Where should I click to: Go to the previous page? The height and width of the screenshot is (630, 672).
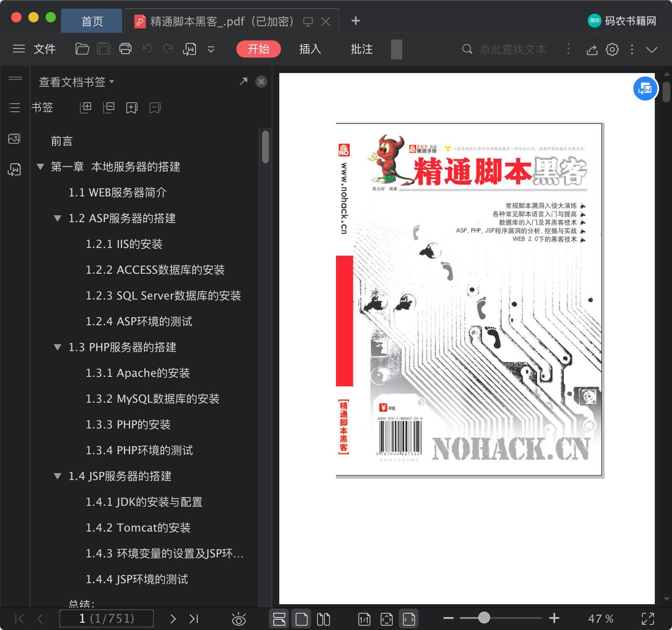pos(40,619)
